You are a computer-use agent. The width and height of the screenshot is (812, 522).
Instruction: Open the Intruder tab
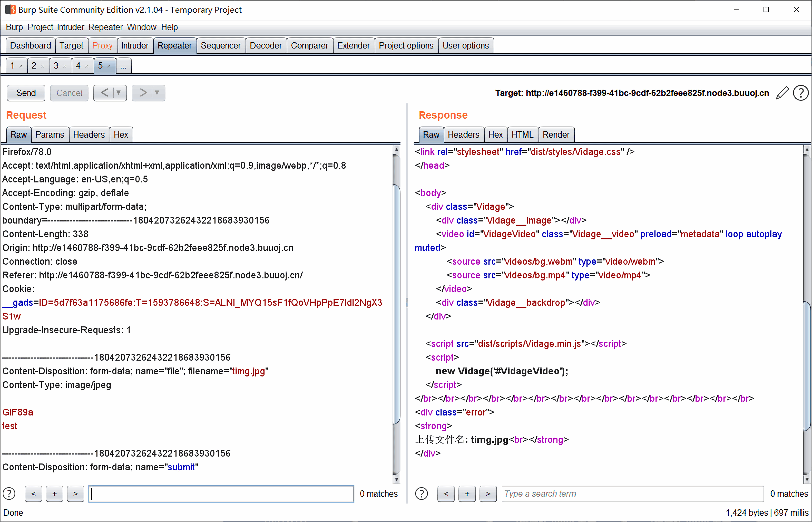tap(135, 45)
